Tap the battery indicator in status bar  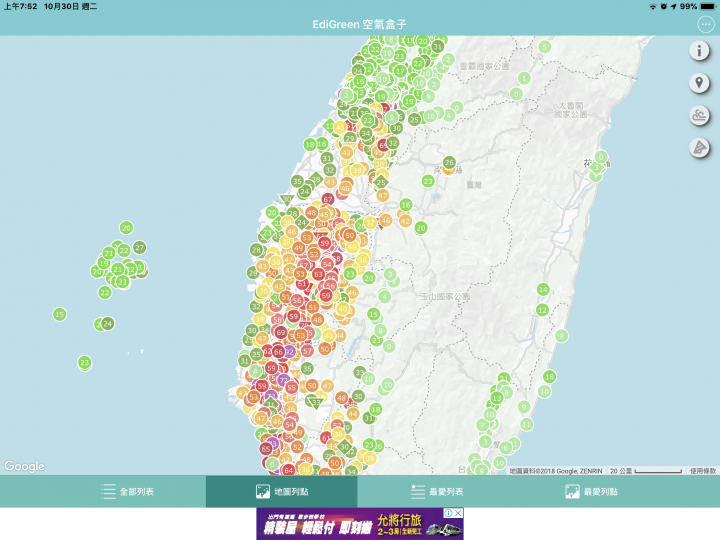click(708, 6)
